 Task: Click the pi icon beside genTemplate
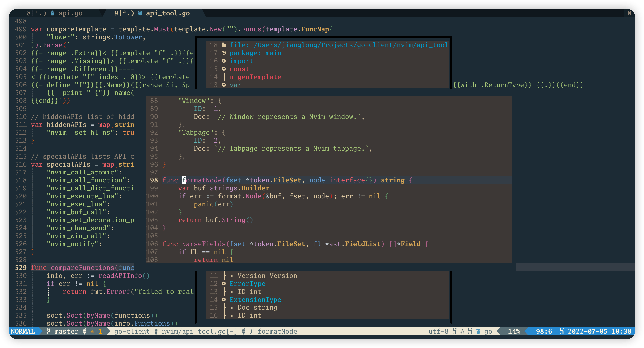pyautogui.click(x=232, y=77)
